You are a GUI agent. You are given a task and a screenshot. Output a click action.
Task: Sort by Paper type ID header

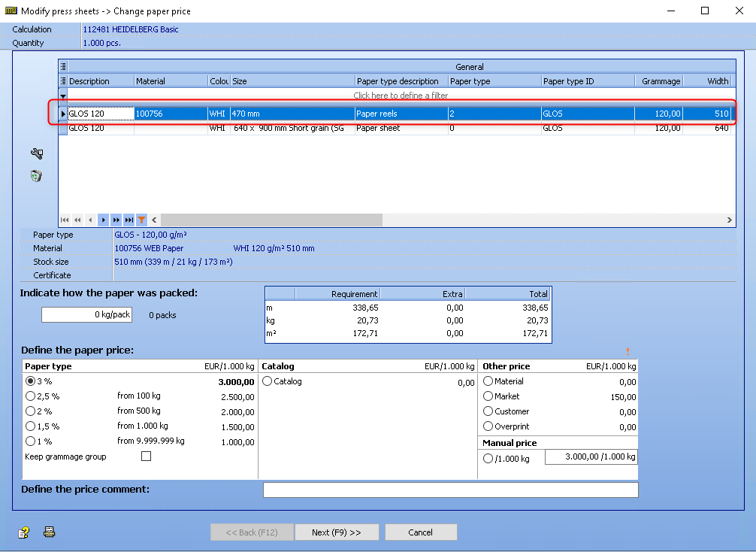click(588, 81)
